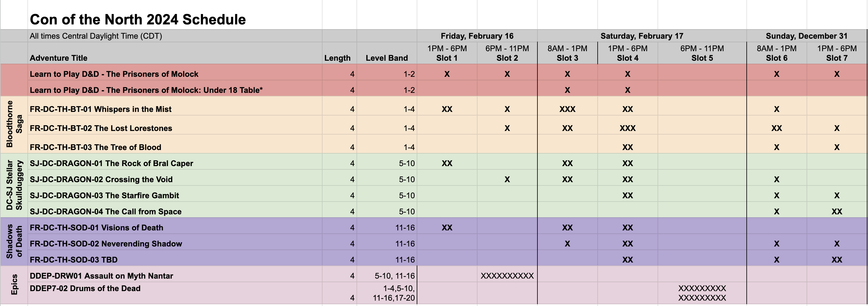868x306 pixels.
Task: Click the Whispers in the Mist adventure cell
Action: pos(175,109)
